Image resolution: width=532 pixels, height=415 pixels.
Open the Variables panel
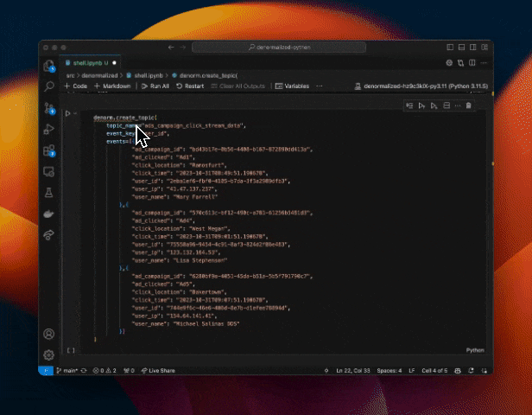point(292,86)
